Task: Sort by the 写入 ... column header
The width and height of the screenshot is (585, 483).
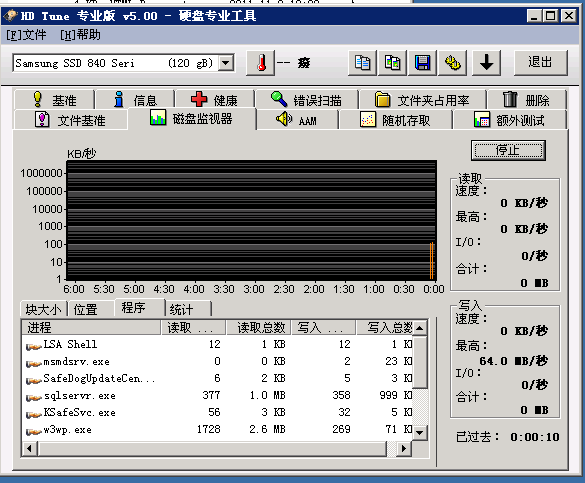Action: click(x=323, y=327)
